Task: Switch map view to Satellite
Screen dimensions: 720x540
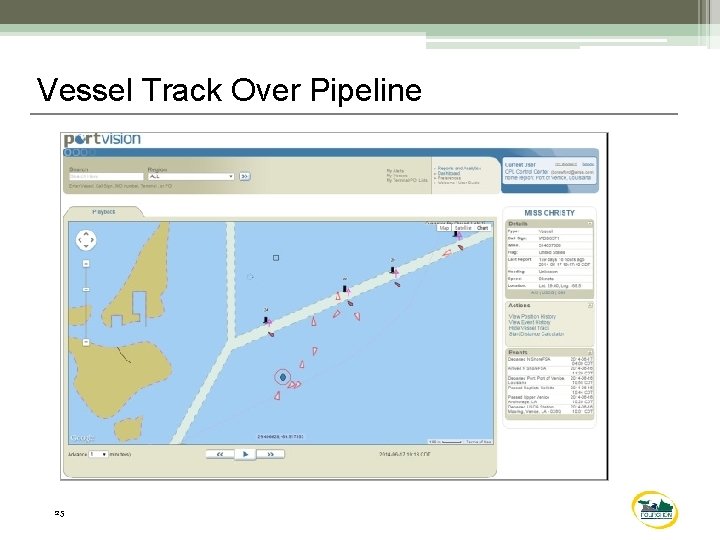Action: click(463, 228)
